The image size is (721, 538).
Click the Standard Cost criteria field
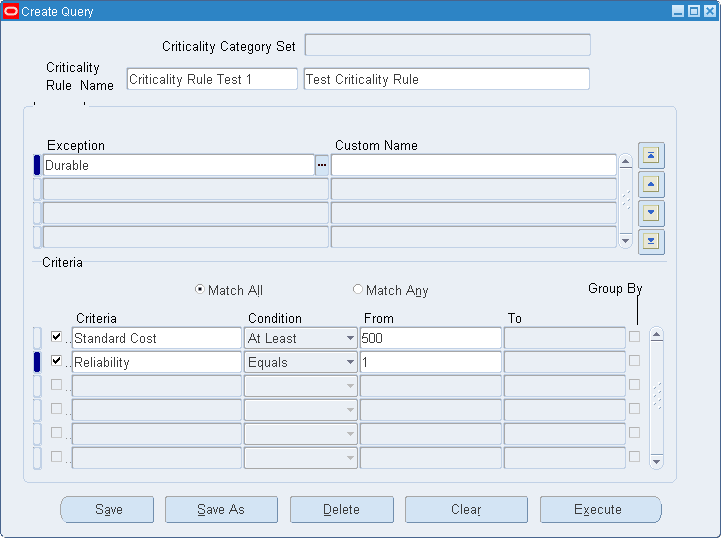pyautogui.click(x=156, y=338)
